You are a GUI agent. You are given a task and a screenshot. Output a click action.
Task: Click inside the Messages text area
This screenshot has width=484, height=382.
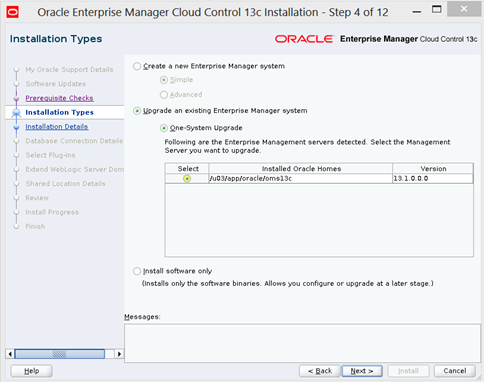[x=302, y=343]
